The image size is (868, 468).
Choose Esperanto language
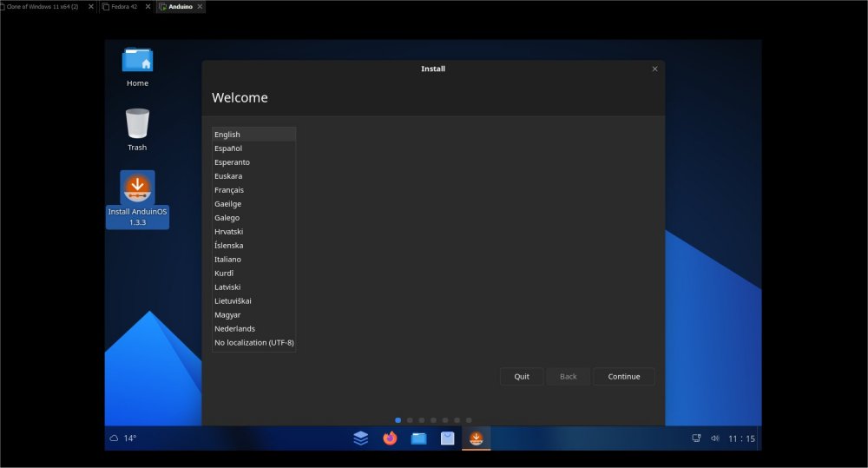coord(253,162)
